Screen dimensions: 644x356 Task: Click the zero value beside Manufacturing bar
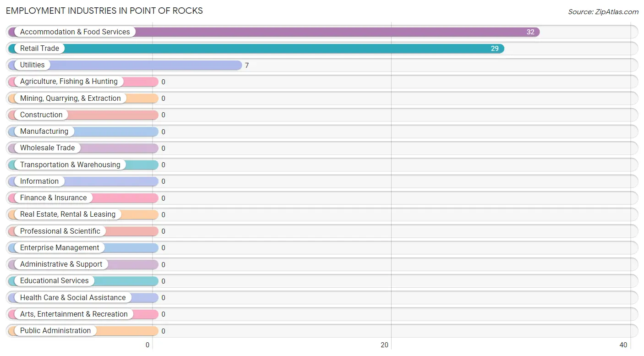coord(163,132)
